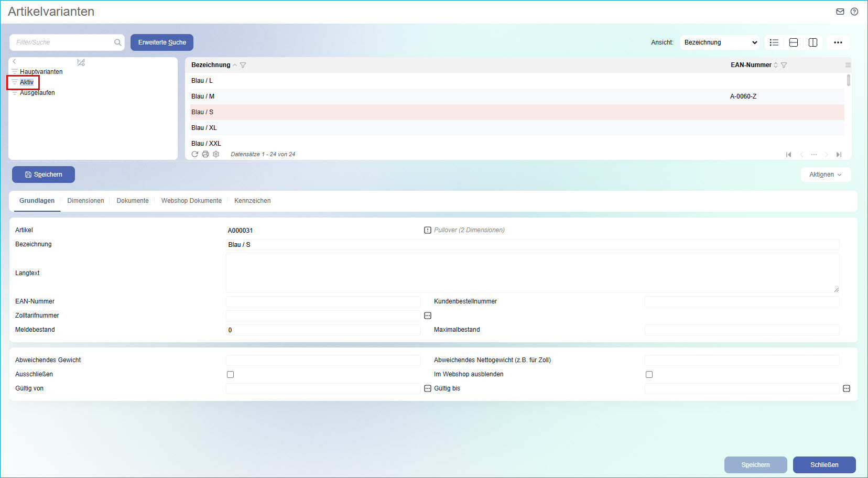
Task: Click bottom Speichern button
Action: 756,465
